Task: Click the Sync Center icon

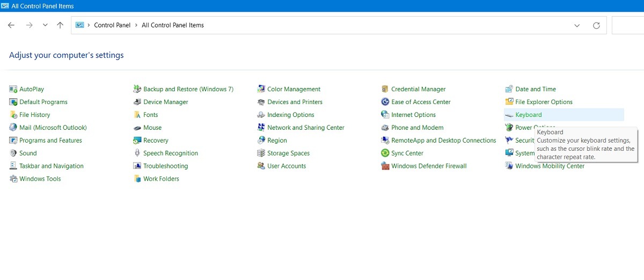Action: coord(385,153)
